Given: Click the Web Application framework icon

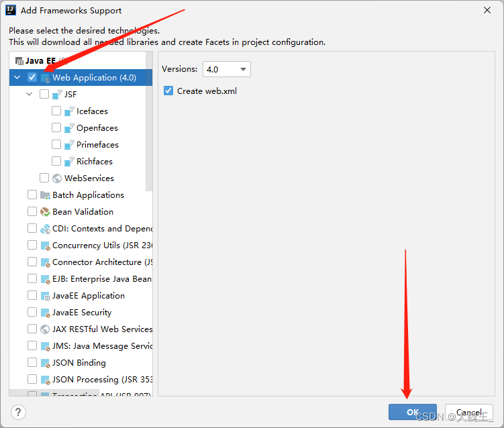Looking at the screenshot, I should [x=46, y=78].
